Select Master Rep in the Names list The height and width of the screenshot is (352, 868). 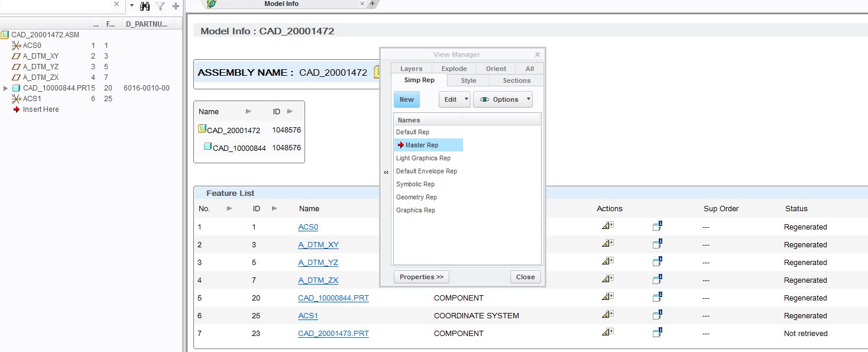429,145
